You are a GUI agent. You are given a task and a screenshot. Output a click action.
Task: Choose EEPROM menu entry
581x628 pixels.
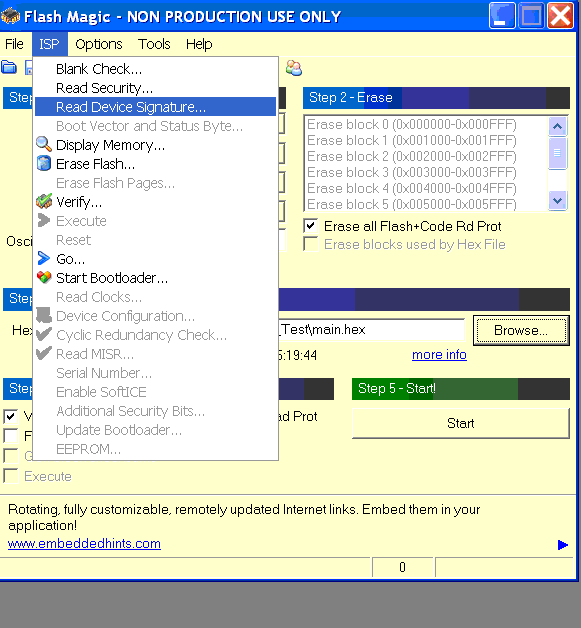point(155,449)
